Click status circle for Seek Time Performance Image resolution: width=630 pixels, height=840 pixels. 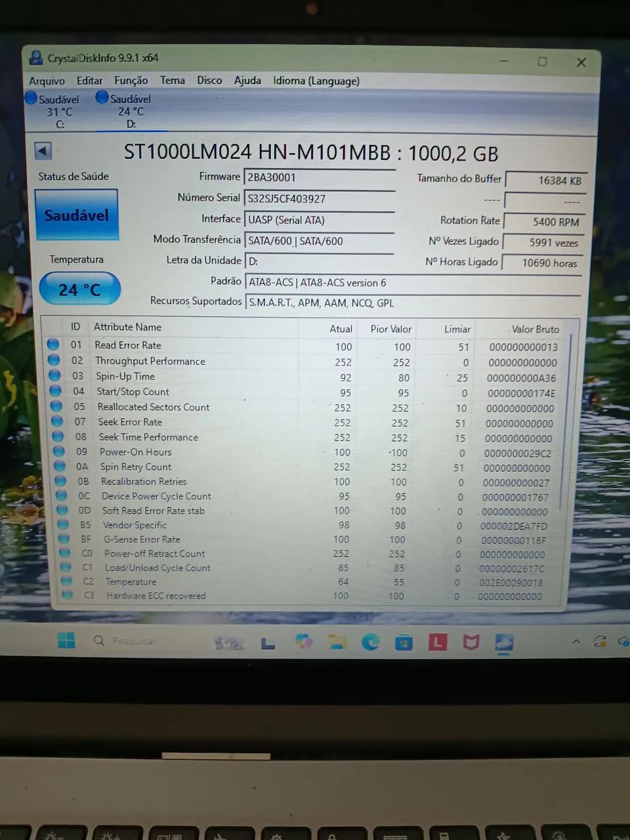(x=58, y=436)
